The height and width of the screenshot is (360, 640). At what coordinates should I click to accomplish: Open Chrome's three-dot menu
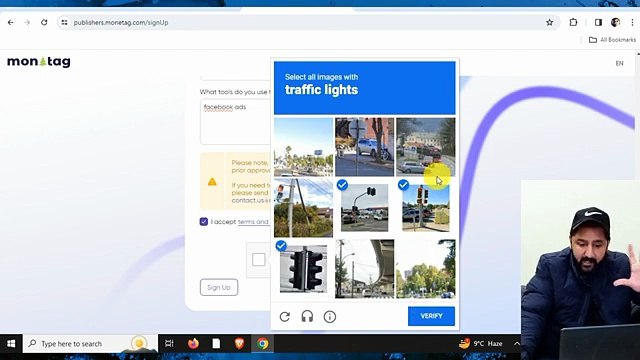[632, 22]
